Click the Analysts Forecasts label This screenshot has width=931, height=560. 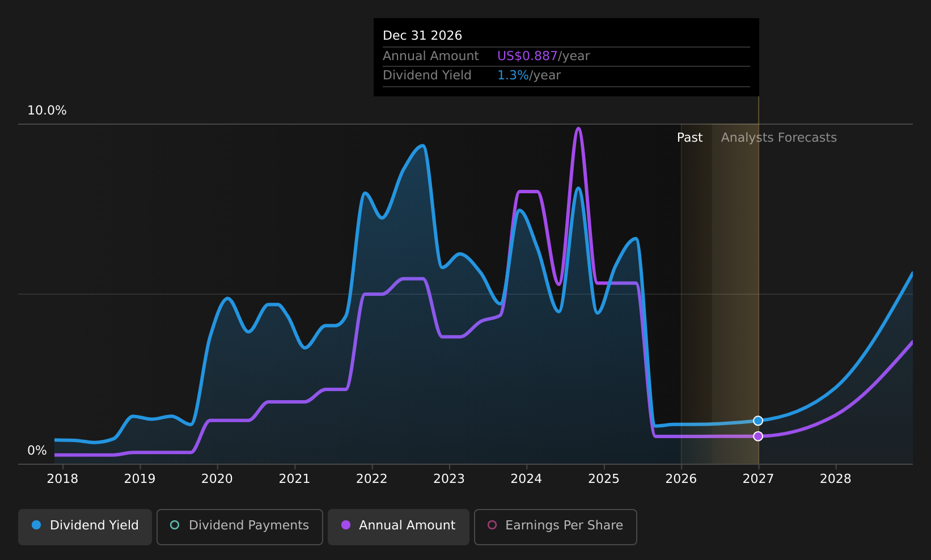pos(778,138)
